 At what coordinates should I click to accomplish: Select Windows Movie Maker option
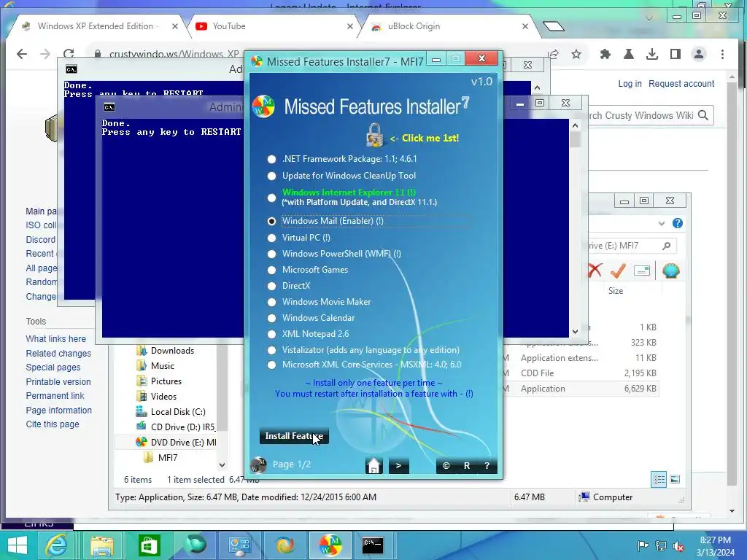[271, 302]
